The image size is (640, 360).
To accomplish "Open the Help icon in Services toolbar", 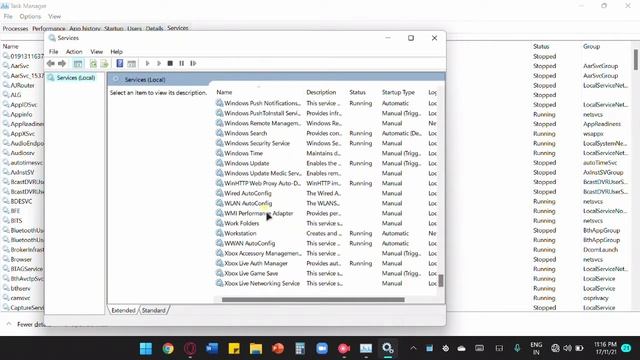I will click(120, 63).
